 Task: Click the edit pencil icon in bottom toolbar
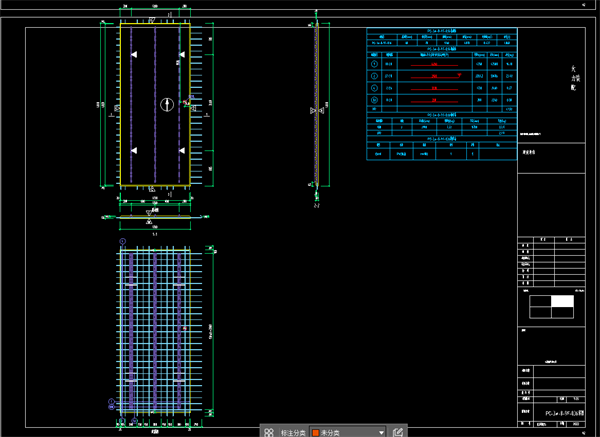click(398, 432)
